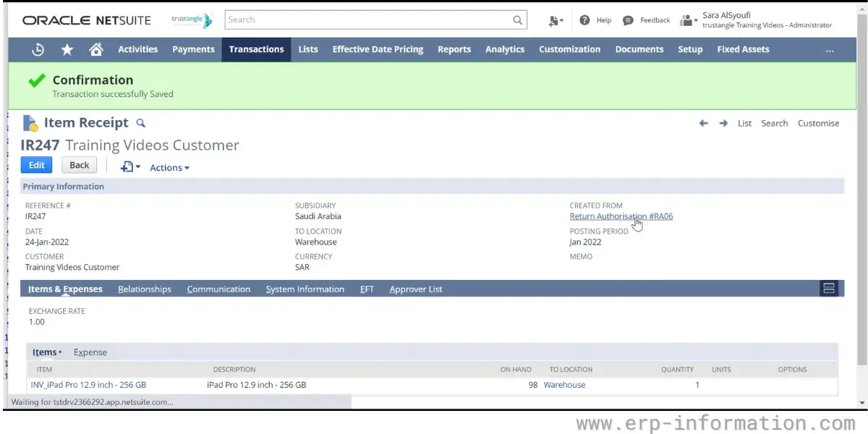Select the Expense sublist tab
The height and width of the screenshot is (434, 868).
click(x=90, y=352)
